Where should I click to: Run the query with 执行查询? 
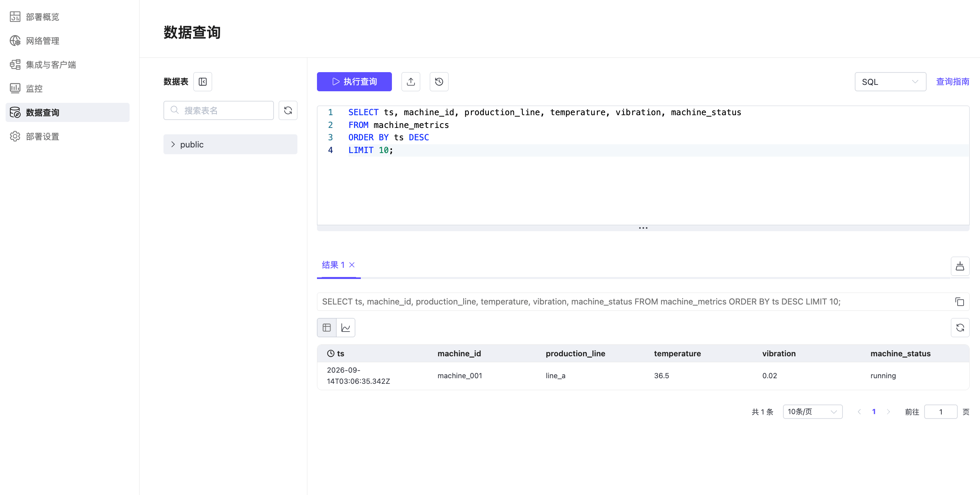[x=354, y=82]
